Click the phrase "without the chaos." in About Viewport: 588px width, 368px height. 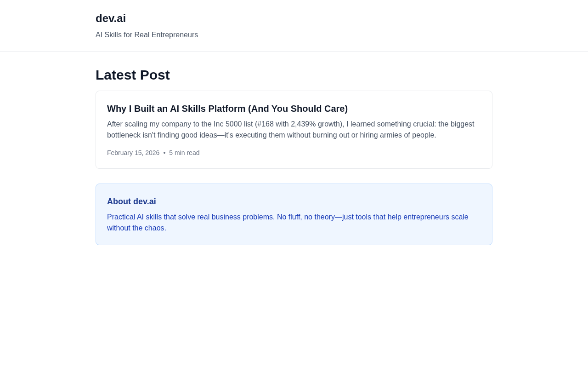coord(136,228)
